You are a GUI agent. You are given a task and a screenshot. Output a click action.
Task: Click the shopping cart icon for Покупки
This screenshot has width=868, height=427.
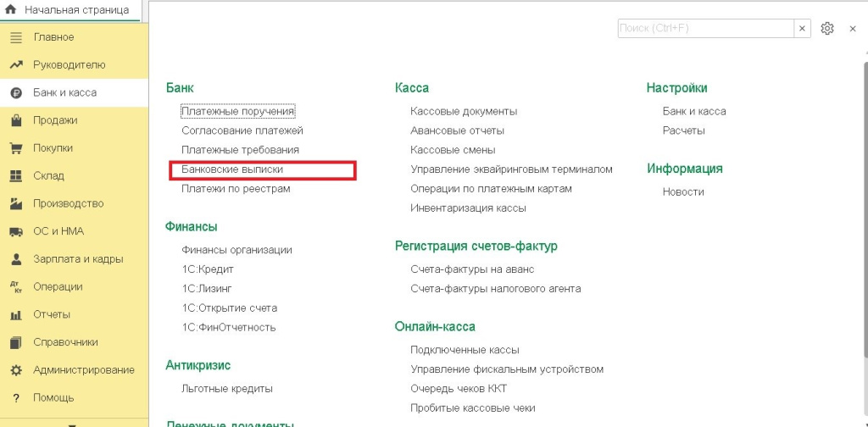click(16, 148)
